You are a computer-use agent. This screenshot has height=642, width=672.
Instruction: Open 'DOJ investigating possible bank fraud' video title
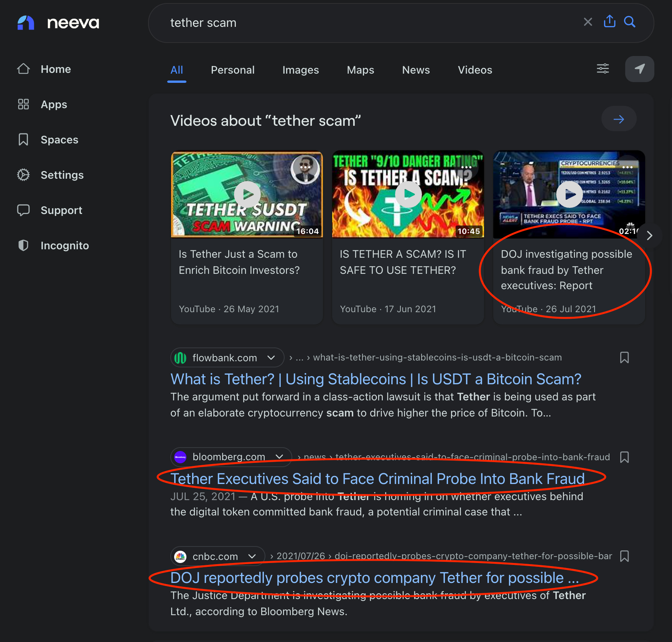click(567, 270)
